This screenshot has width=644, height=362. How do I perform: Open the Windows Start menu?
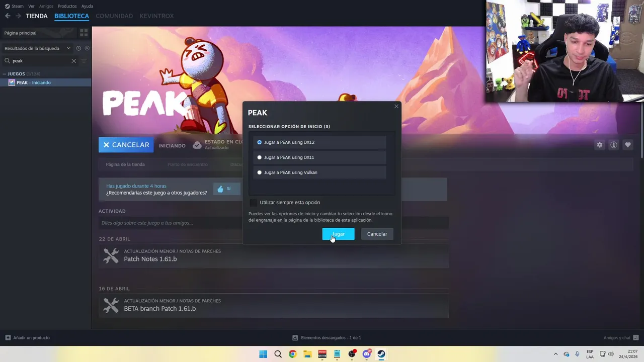point(263,354)
